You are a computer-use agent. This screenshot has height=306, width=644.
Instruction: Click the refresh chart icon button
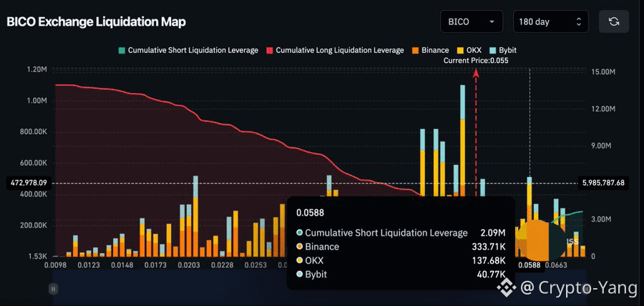[x=614, y=21]
